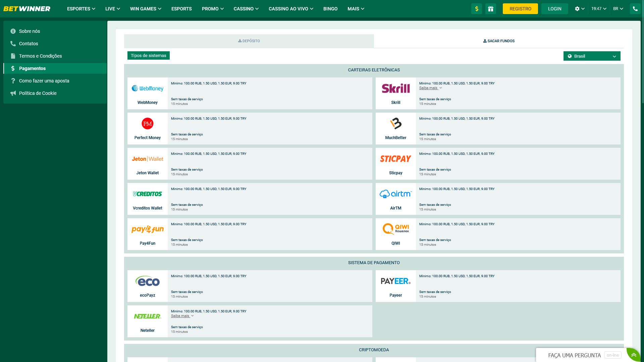Open the Brasil country dropdown selector

[x=592, y=56]
